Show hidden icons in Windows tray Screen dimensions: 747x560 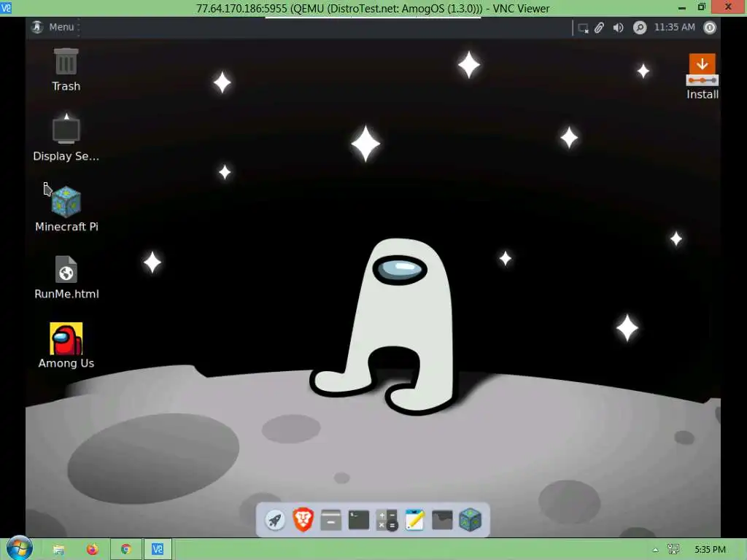click(x=656, y=550)
